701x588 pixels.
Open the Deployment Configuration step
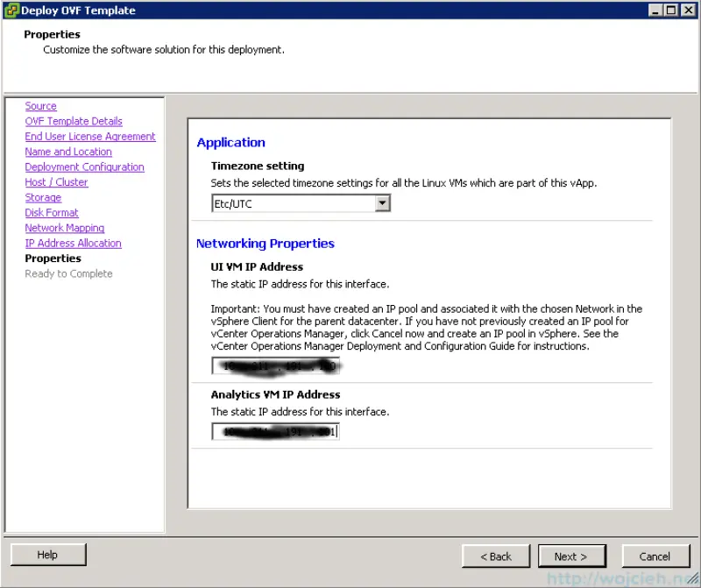(84, 166)
